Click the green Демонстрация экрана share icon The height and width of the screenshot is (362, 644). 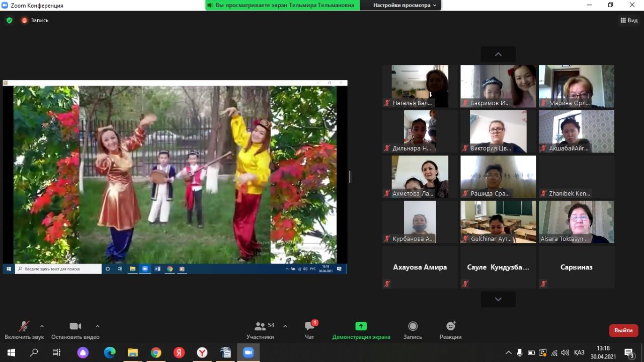pos(361,326)
